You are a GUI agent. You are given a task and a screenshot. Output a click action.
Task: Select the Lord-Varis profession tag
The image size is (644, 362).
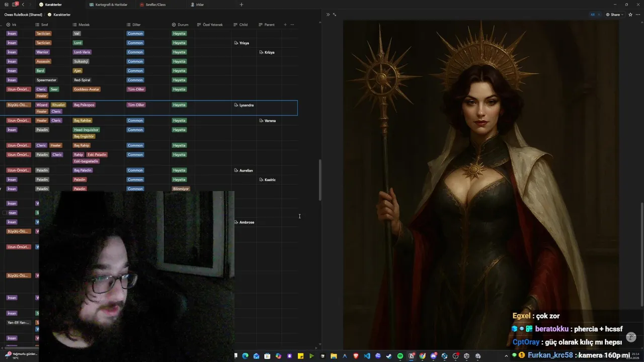(x=82, y=52)
